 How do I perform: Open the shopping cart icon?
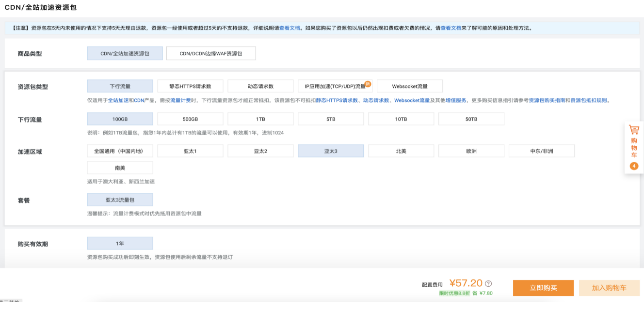[634, 130]
